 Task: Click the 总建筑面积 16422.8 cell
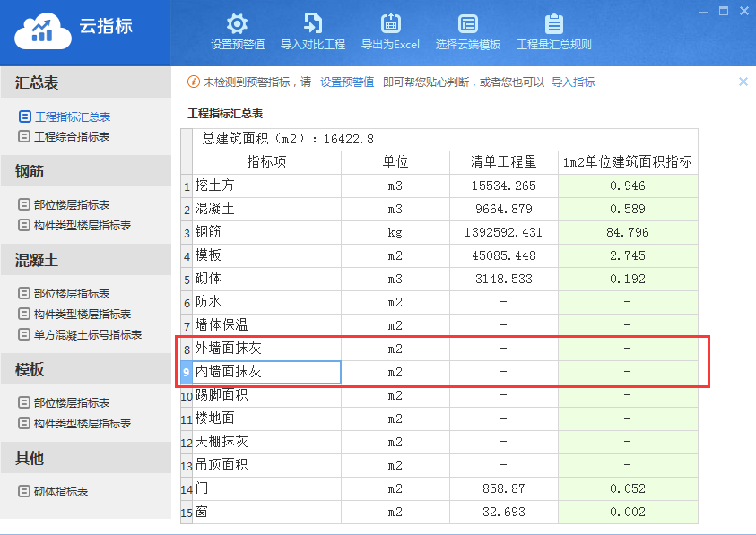[x=445, y=139]
